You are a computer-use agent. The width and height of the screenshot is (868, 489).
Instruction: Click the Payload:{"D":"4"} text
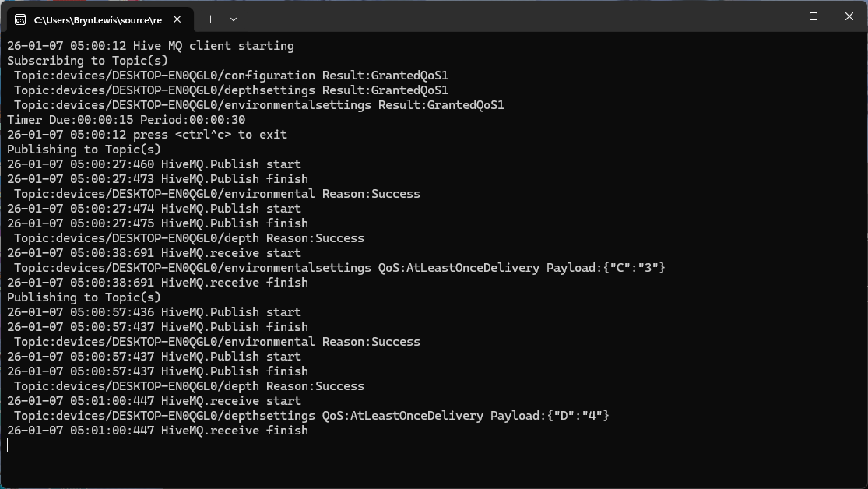[x=549, y=416]
